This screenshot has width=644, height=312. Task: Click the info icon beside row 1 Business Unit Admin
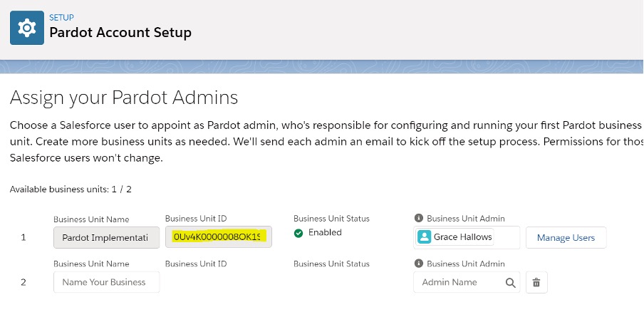(418, 218)
